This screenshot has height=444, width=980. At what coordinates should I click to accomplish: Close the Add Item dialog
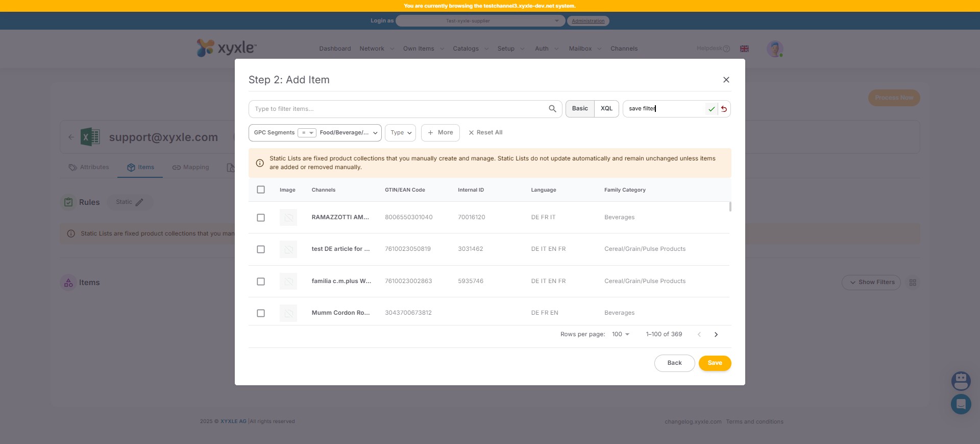click(726, 80)
